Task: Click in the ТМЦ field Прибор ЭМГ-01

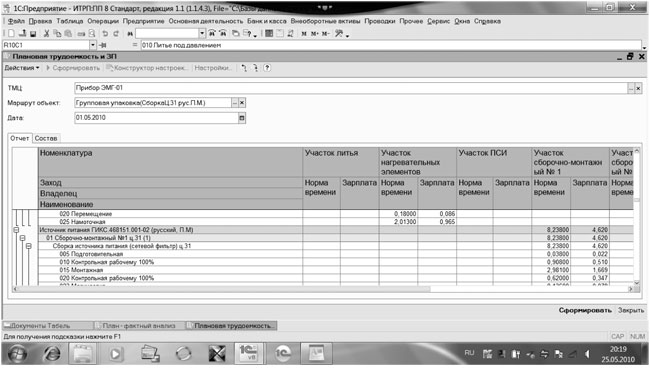Action: pyautogui.click(x=351, y=88)
